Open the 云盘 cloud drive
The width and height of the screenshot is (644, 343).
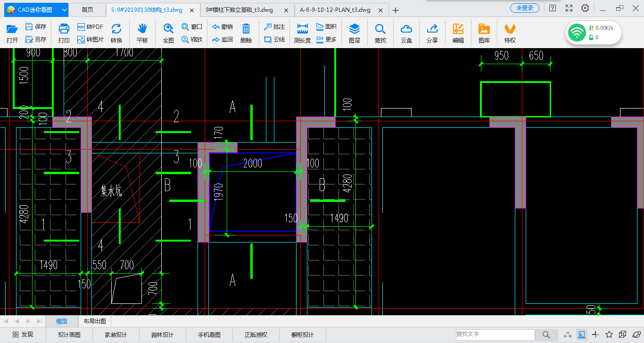(406, 33)
